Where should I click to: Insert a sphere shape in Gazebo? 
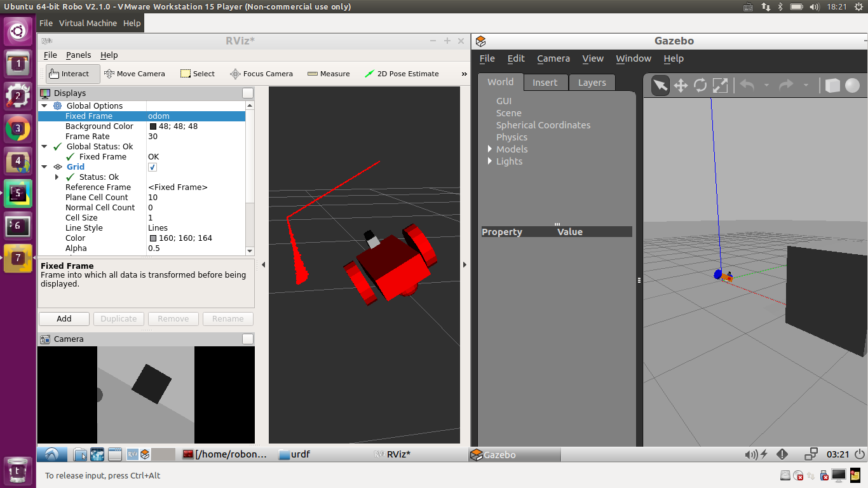point(852,85)
